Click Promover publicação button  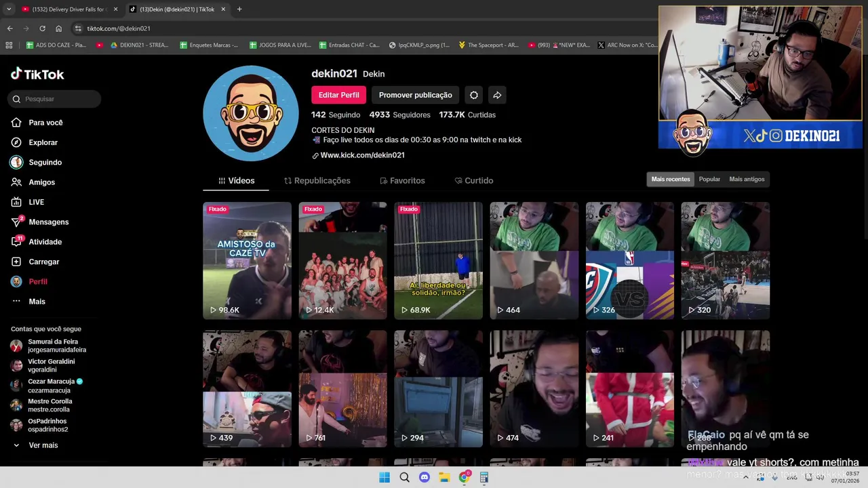point(415,95)
